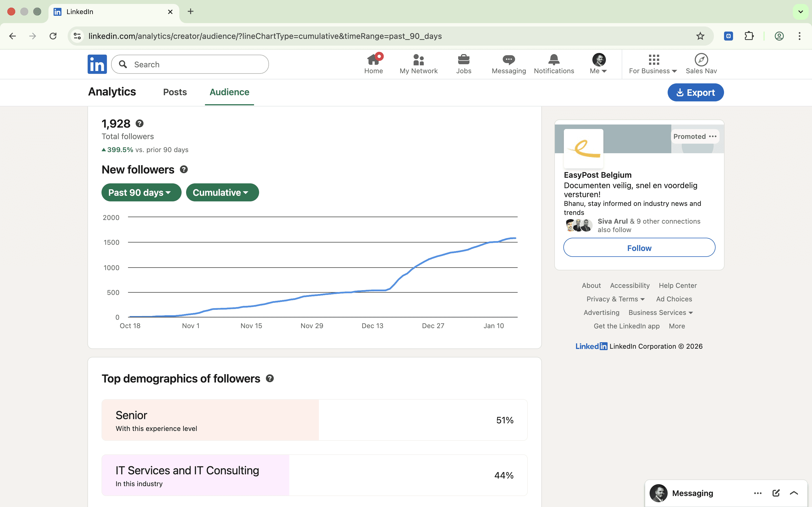The height and width of the screenshot is (507, 812).
Task: Switch to the Posts tab
Action: tap(175, 92)
